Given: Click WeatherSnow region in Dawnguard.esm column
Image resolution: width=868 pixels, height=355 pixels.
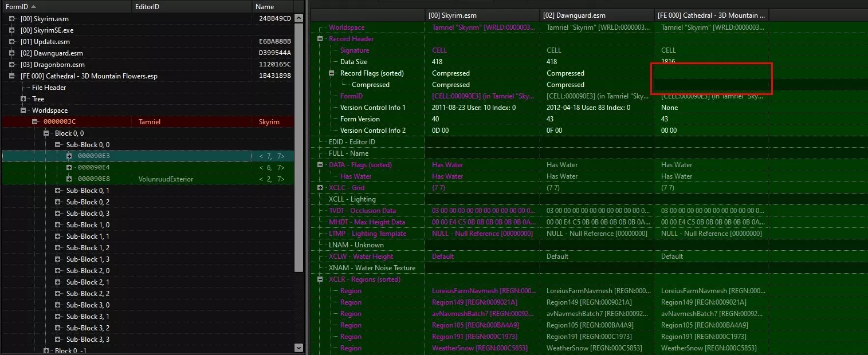Looking at the screenshot, I should coord(594,348).
